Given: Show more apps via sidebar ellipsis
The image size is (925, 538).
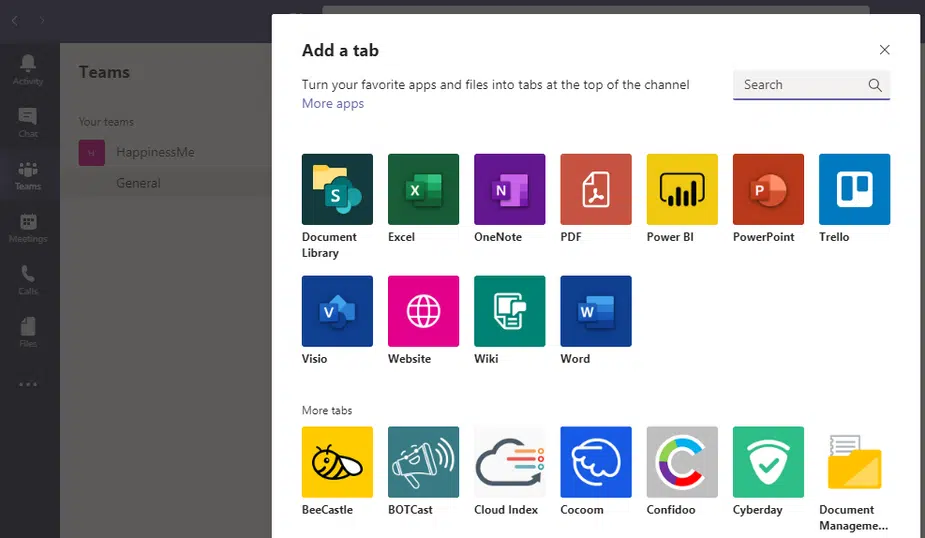Looking at the screenshot, I should 28,384.
